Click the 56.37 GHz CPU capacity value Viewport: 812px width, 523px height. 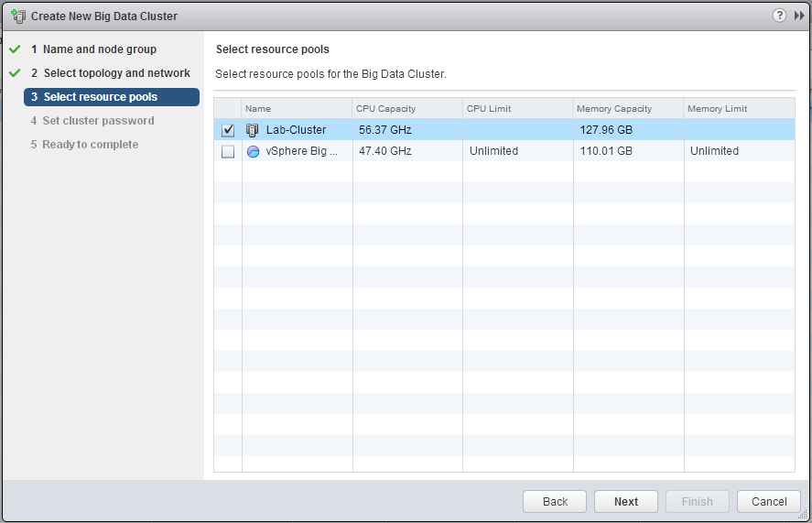click(x=385, y=130)
